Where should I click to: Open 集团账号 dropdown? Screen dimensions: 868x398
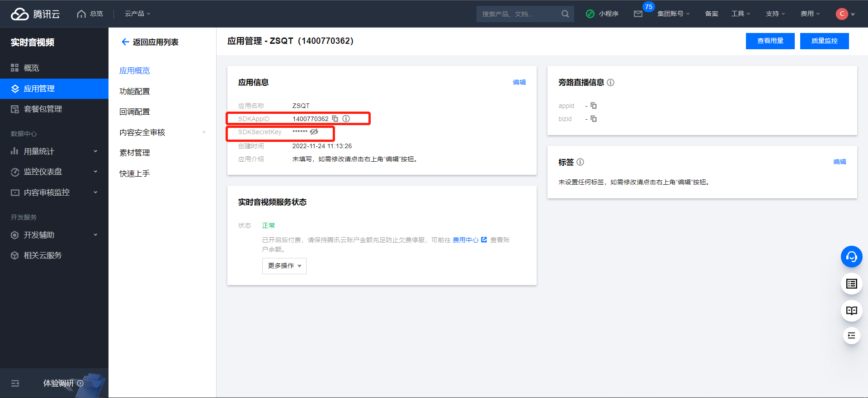coord(673,14)
